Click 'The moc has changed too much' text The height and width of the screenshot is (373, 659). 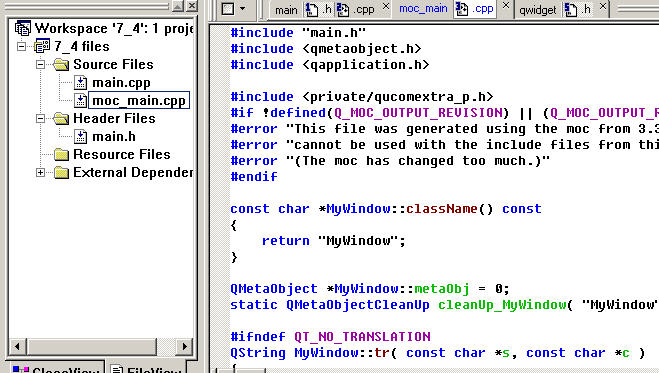(418, 160)
